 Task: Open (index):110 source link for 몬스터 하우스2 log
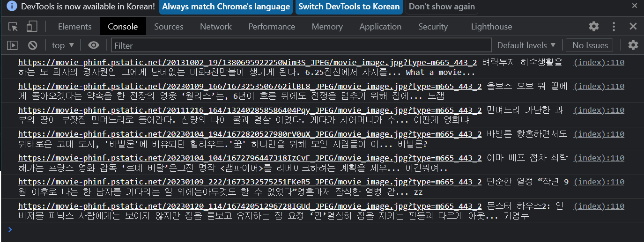click(x=599, y=206)
